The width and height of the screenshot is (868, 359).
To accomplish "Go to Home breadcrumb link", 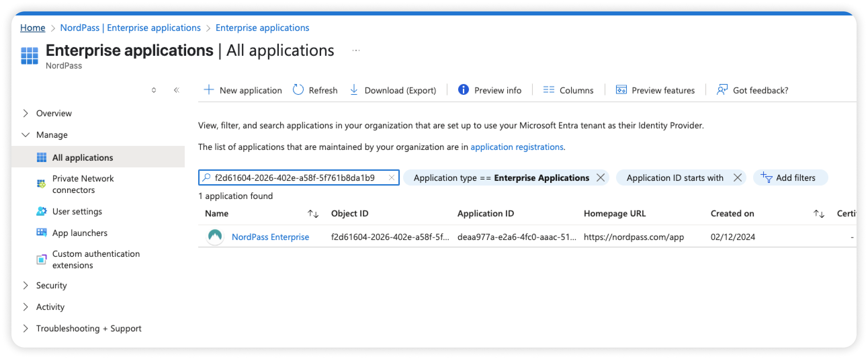I will point(32,28).
